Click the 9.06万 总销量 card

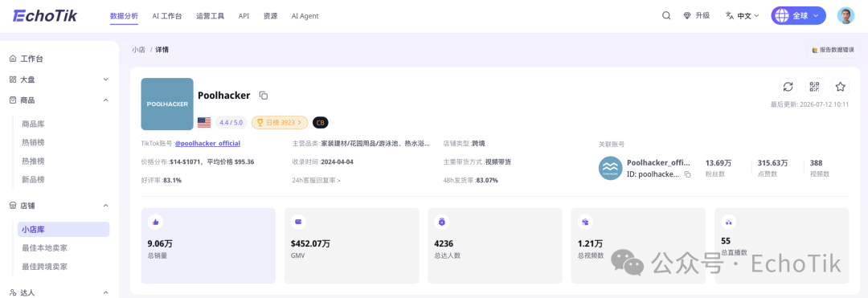(208, 246)
